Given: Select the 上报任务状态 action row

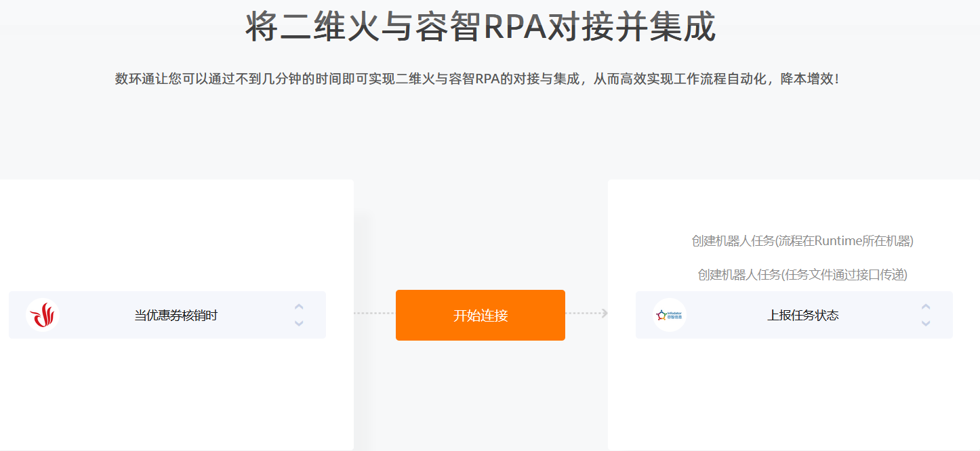Looking at the screenshot, I should [x=794, y=315].
